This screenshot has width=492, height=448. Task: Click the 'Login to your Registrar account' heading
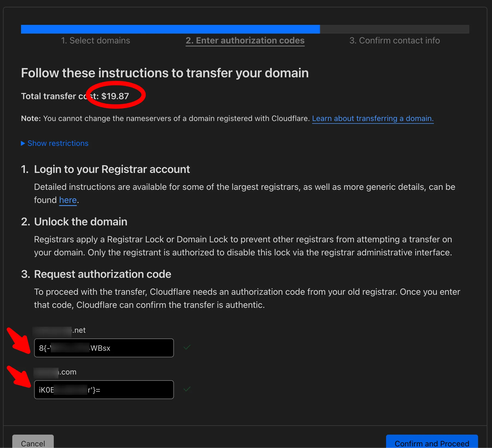[x=112, y=169]
